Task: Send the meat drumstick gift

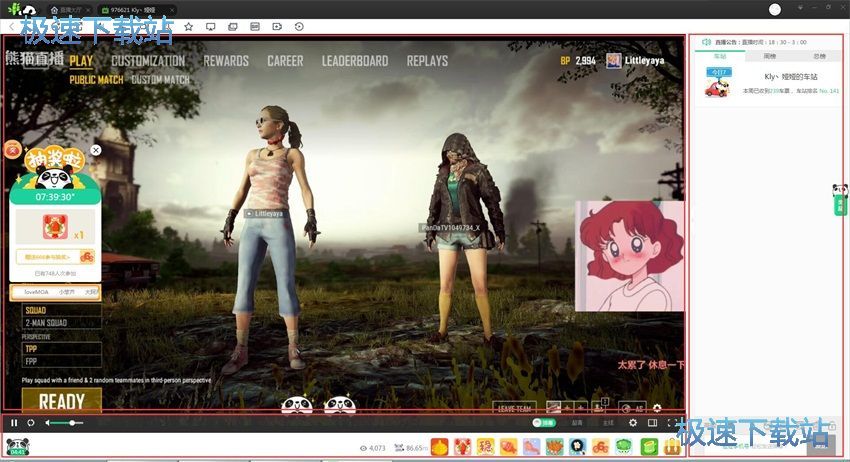Action: click(508, 447)
